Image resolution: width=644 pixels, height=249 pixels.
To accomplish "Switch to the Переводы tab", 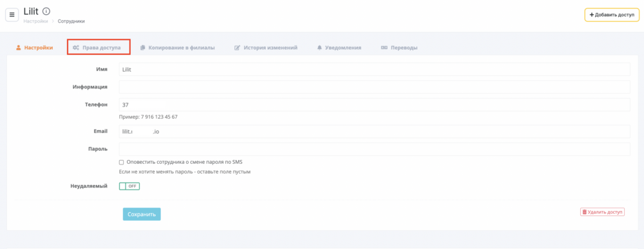I will coord(399,48).
